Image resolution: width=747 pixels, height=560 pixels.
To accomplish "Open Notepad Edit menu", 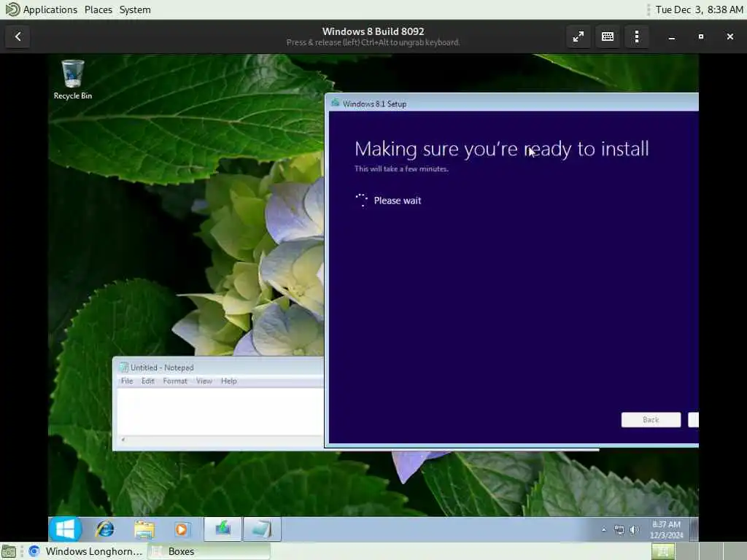I will pos(147,381).
